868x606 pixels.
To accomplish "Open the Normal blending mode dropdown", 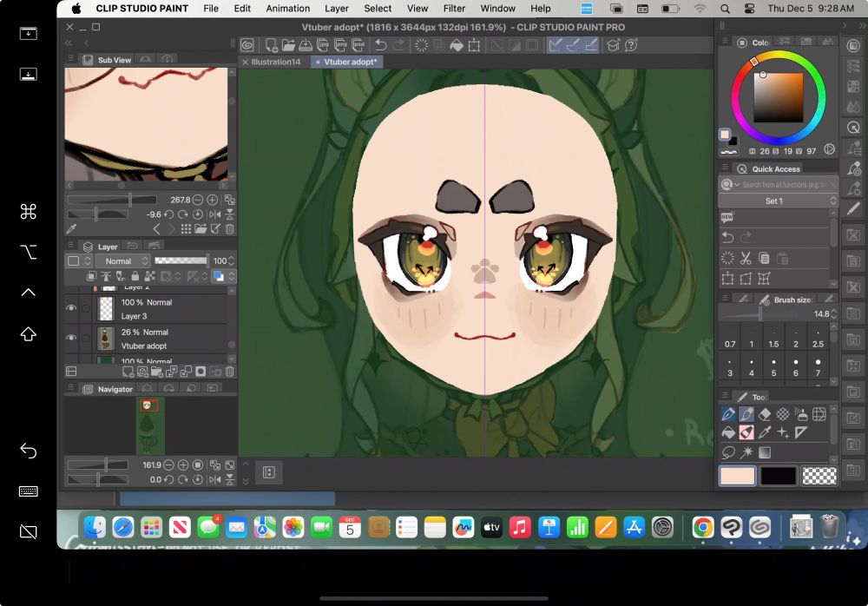I will (x=119, y=260).
